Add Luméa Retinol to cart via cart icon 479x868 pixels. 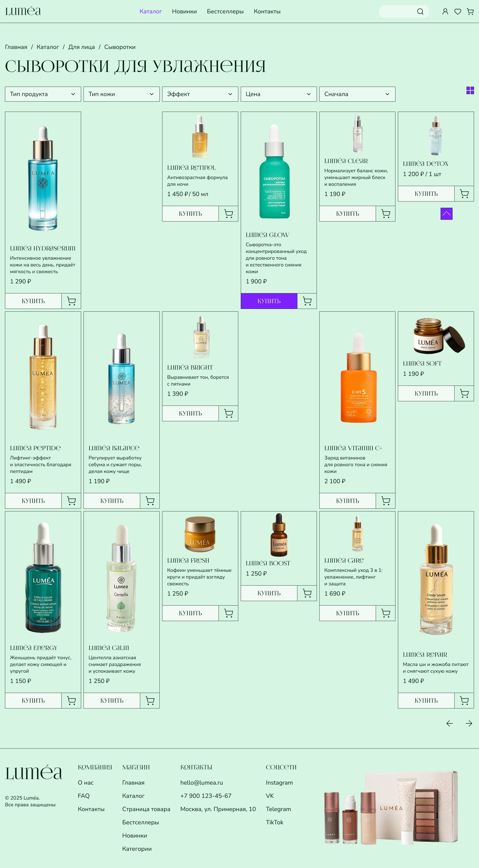point(228,214)
